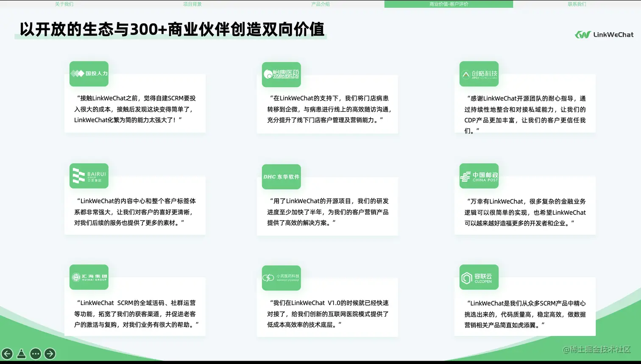Click the 怡康医药 logo badge
The height and width of the screenshot is (364, 641).
coord(281,75)
